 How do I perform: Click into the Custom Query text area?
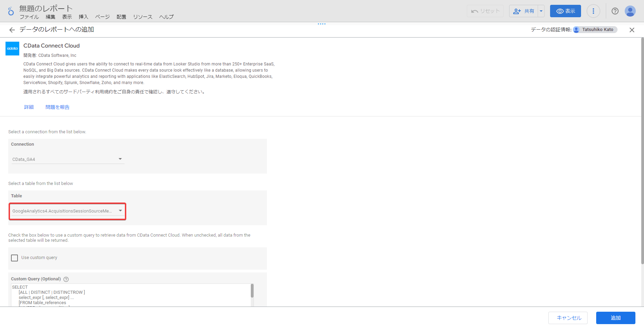131,295
